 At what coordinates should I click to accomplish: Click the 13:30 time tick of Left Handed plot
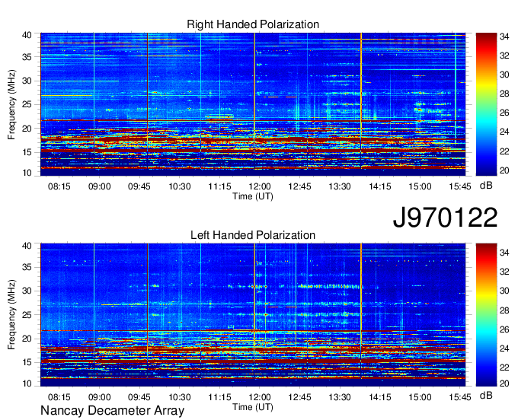tap(340, 397)
